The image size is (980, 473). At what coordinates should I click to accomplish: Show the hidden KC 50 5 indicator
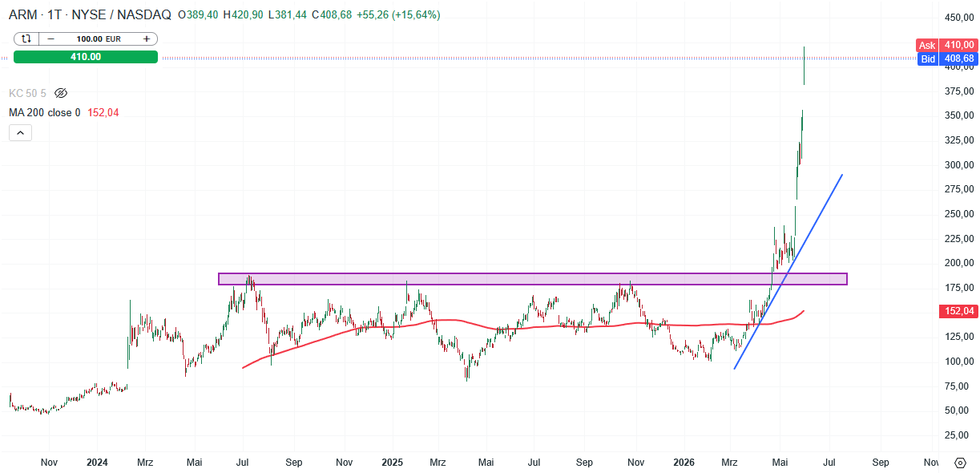click(62, 93)
